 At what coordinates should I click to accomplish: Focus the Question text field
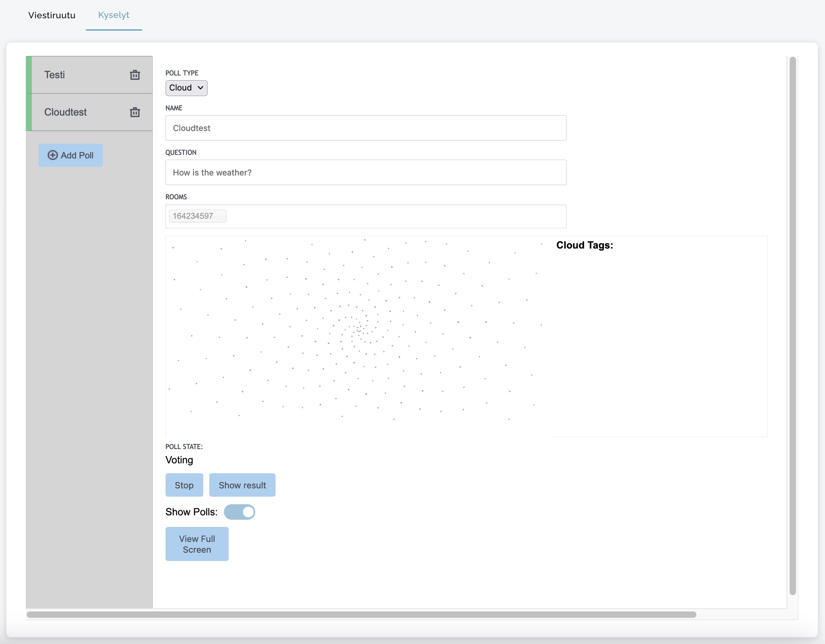(x=365, y=172)
